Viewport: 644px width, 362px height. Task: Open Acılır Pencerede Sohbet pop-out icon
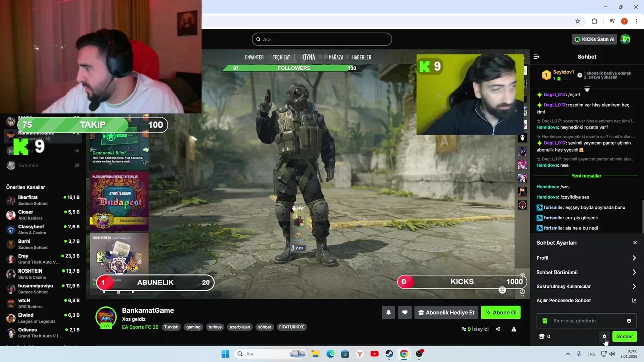(x=634, y=301)
